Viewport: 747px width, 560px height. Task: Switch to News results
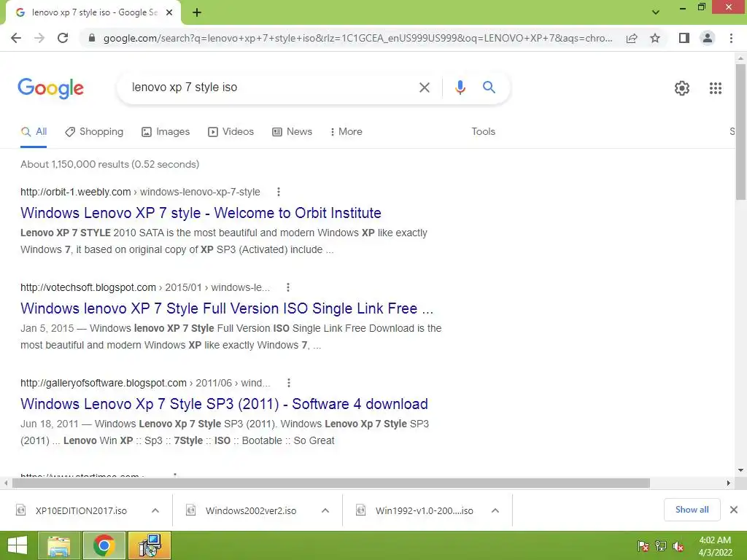[292, 132]
